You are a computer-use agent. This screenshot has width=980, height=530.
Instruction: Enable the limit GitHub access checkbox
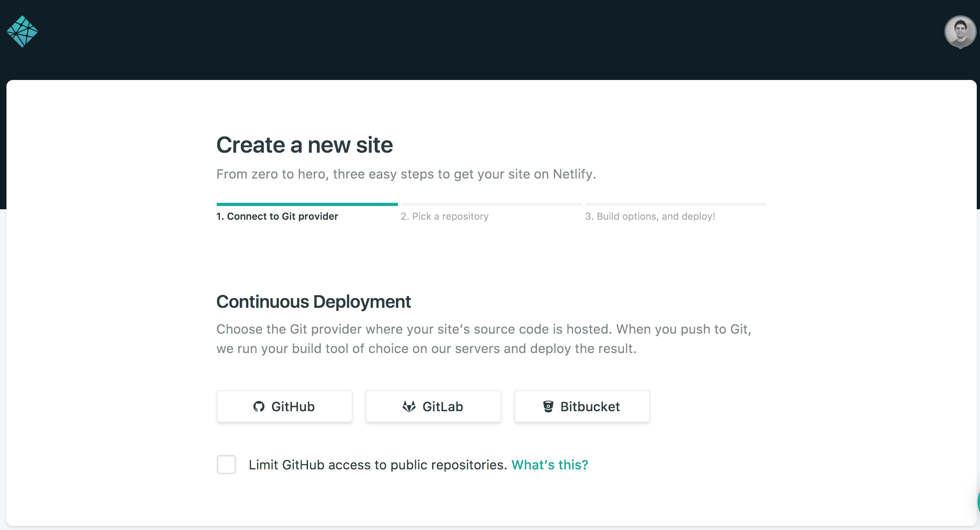point(226,465)
